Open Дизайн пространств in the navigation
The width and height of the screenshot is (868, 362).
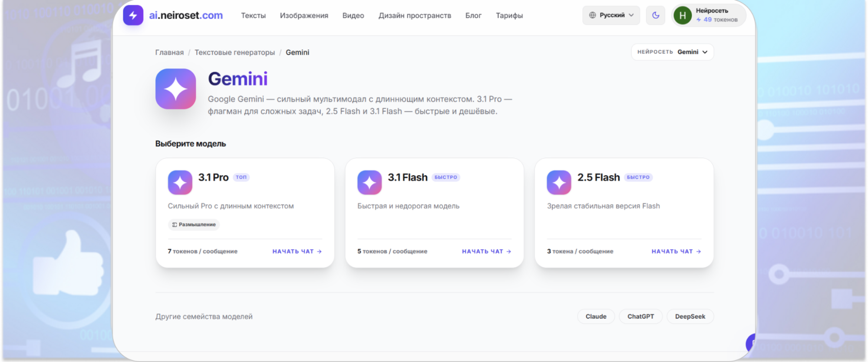[x=415, y=16]
